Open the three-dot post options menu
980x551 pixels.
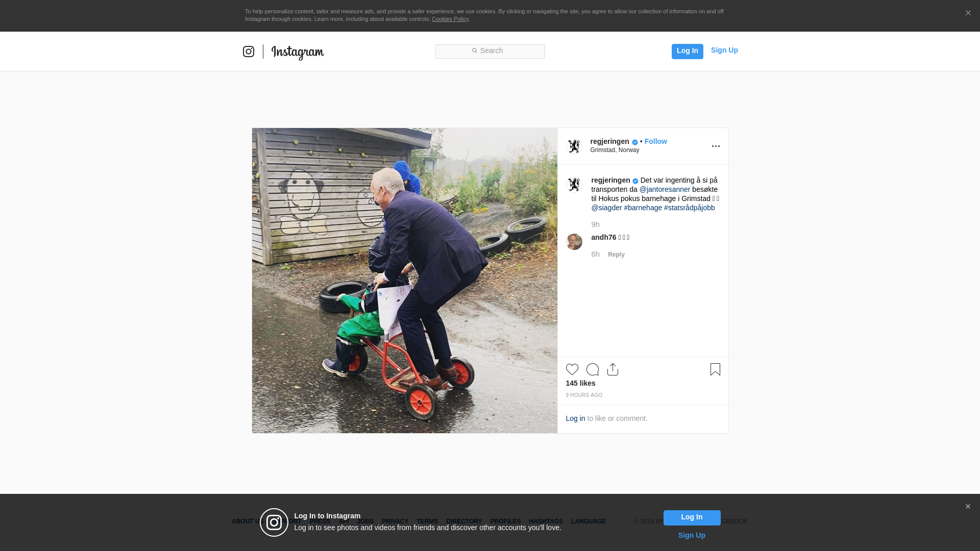point(716,146)
